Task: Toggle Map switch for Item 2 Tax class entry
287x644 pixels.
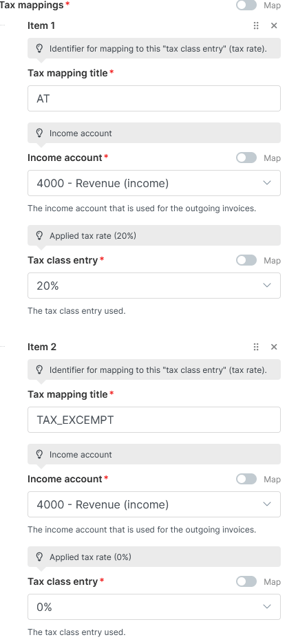Action: pos(246,581)
